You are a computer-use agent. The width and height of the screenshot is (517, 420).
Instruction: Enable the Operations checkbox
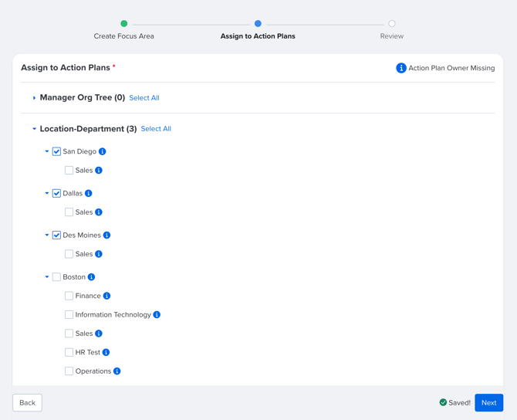[x=69, y=371]
